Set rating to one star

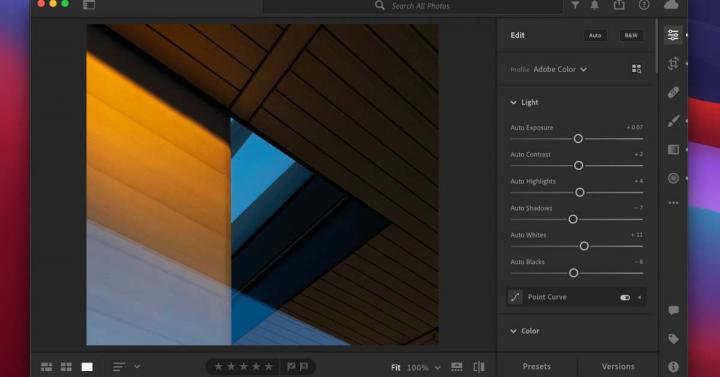tap(219, 366)
